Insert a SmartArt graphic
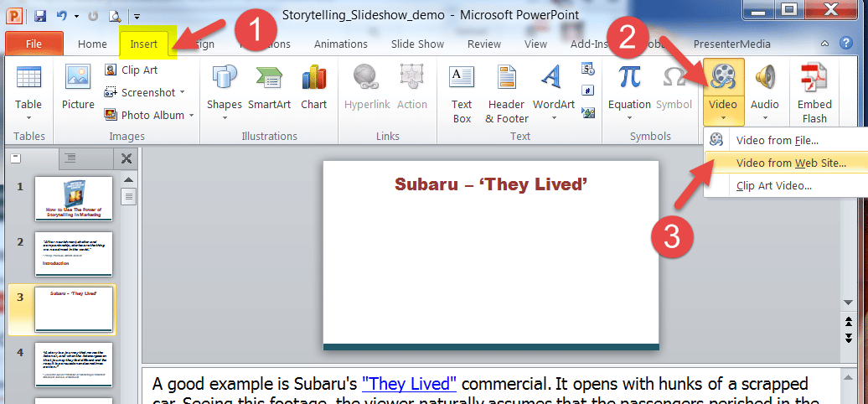868x404 pixels. coord(269,89)
